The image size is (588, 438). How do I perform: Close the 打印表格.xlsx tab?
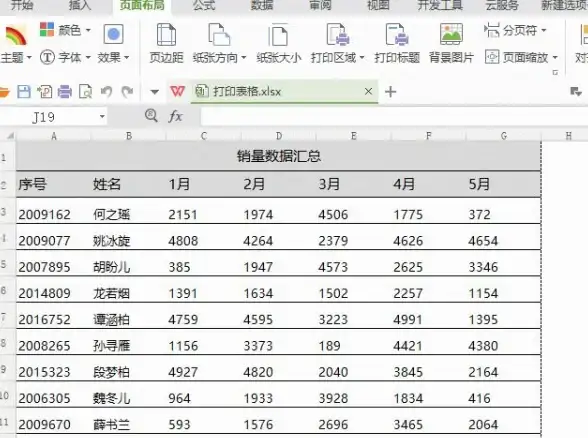[x=368, y=91]
